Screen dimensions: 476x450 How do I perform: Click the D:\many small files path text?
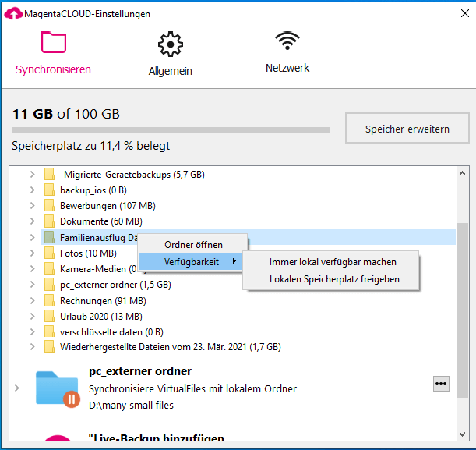(x=131, y=405)
